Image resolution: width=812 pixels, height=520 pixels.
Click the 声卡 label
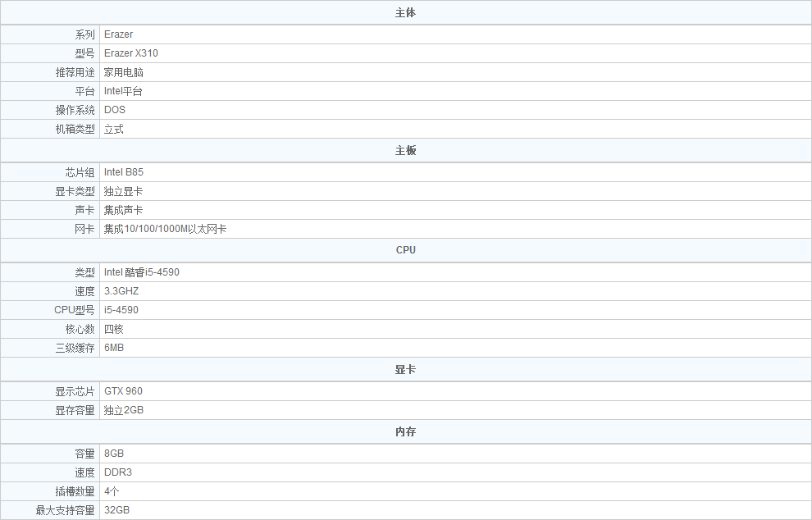(85, 210)
